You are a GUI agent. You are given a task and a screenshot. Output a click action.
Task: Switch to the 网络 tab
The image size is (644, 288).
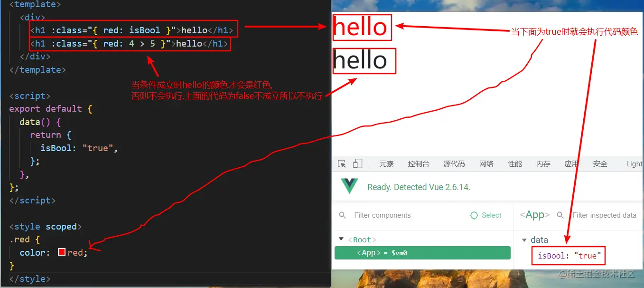point(486,164)
